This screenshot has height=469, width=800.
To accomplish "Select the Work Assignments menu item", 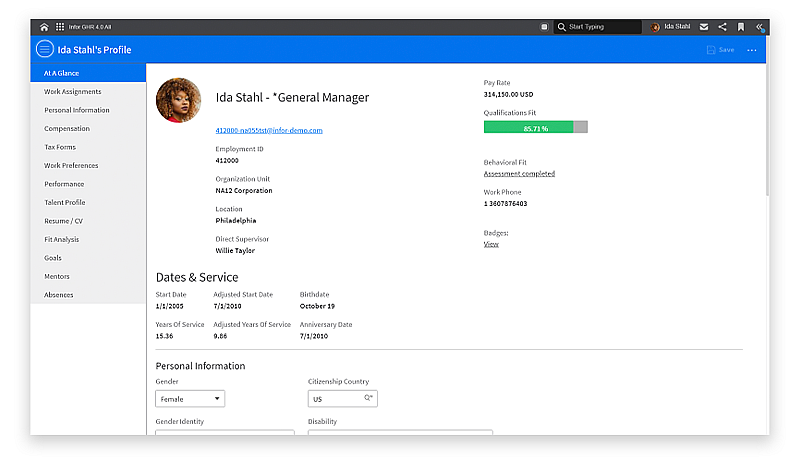I will (x=72, y=91).
